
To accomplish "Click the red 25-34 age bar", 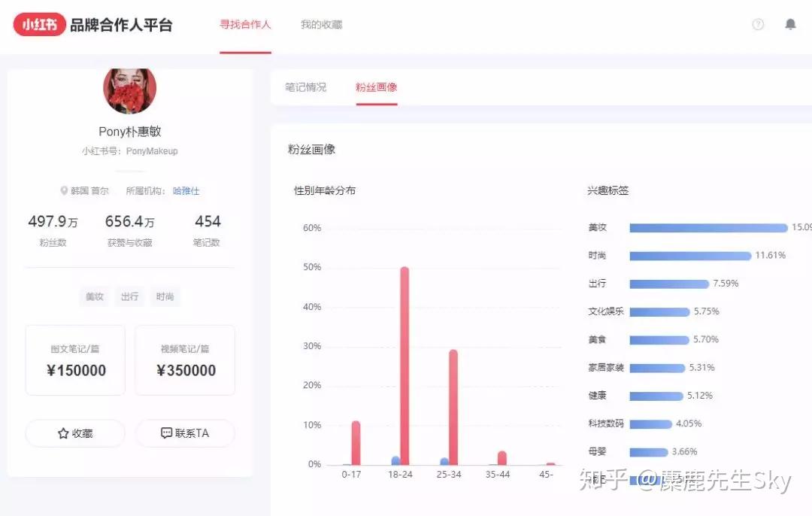I will point(453,407).
